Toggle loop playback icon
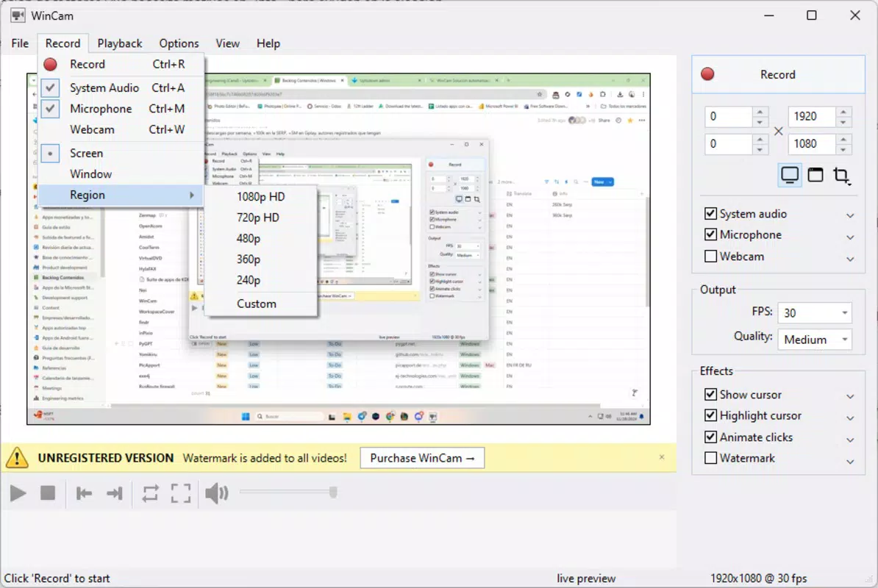The image size is (878, 588). [x=150, y=493]
